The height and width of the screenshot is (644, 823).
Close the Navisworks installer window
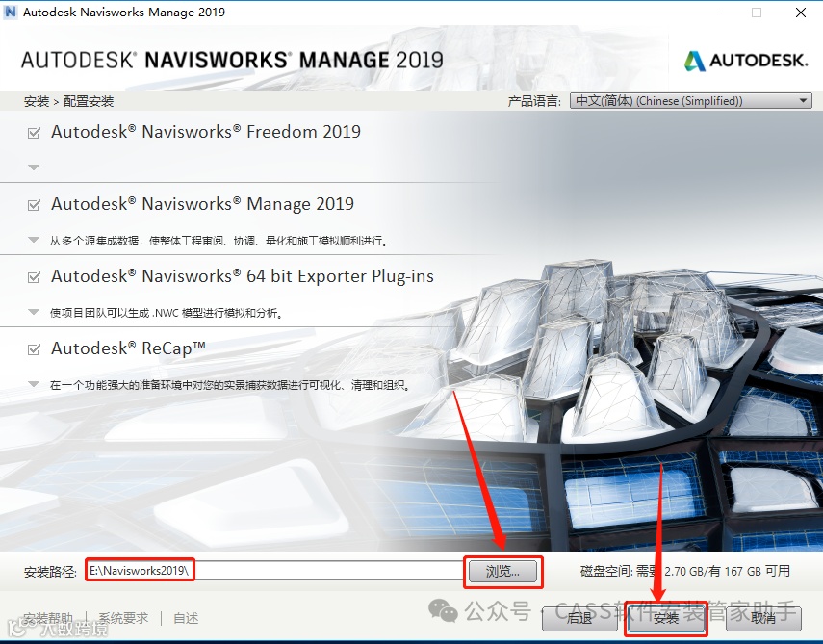[x=801, y=13]
